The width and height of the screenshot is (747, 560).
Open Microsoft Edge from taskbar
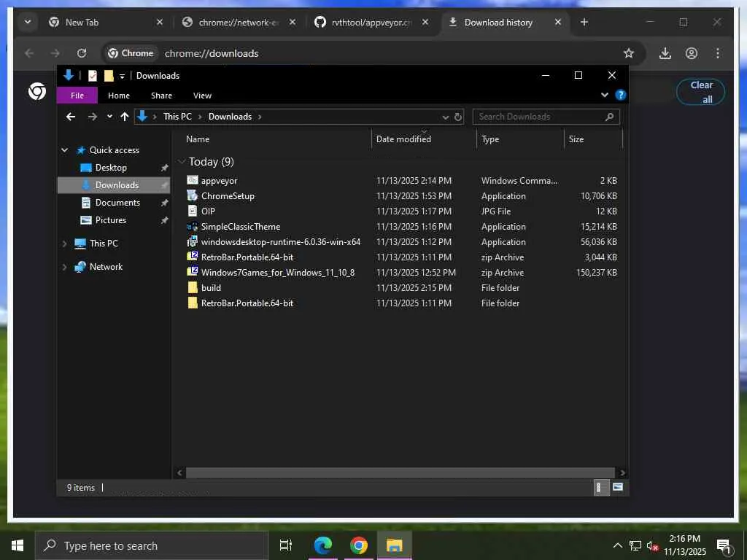pos(322,545)
